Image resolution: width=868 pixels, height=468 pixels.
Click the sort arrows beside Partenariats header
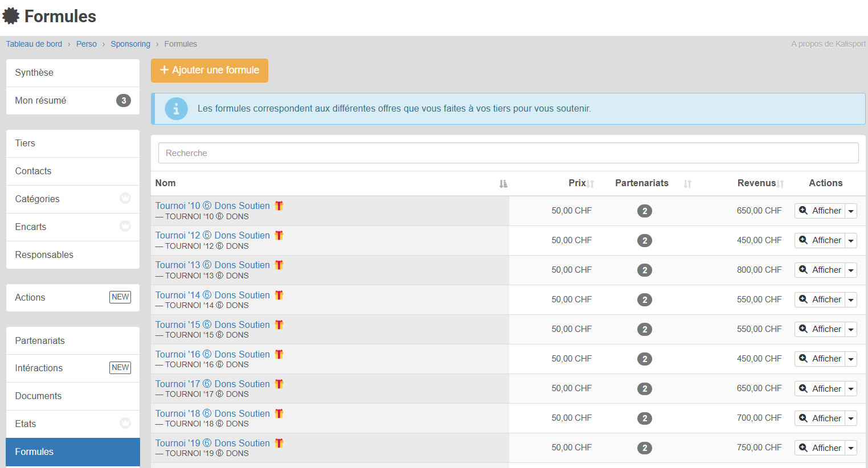(687, 183)
